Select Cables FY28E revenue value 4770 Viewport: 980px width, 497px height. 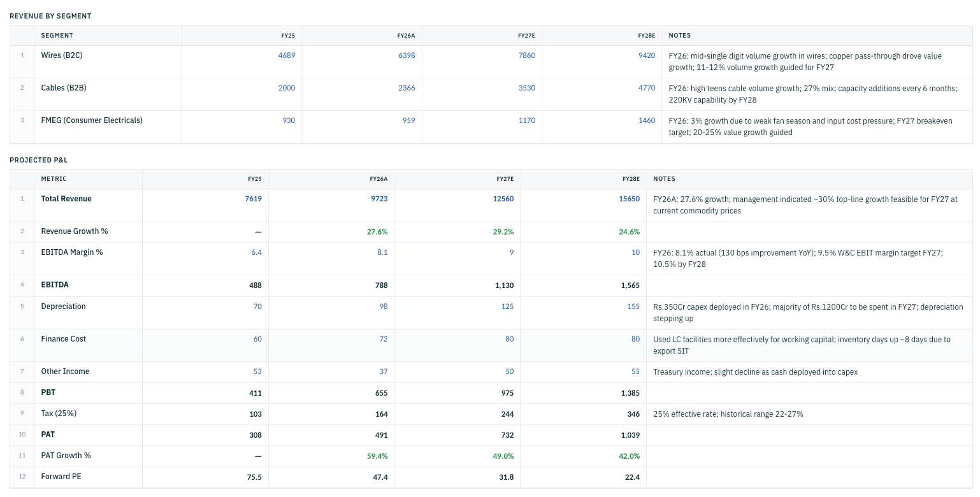647,88
